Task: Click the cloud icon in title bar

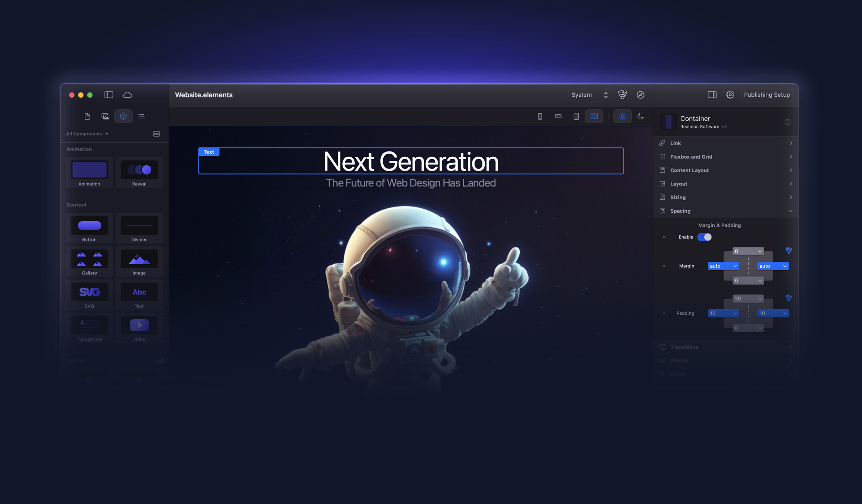Action: point(127,95)
